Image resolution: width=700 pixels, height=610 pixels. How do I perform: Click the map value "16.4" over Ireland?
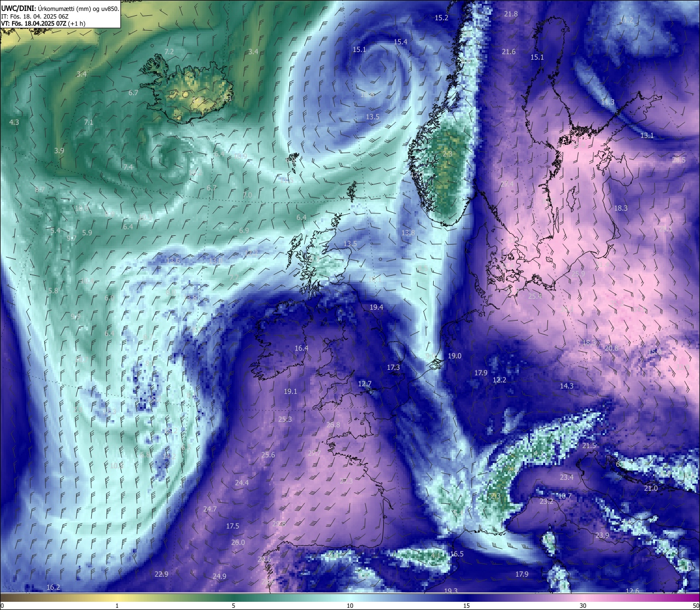(x=301, y=348)
